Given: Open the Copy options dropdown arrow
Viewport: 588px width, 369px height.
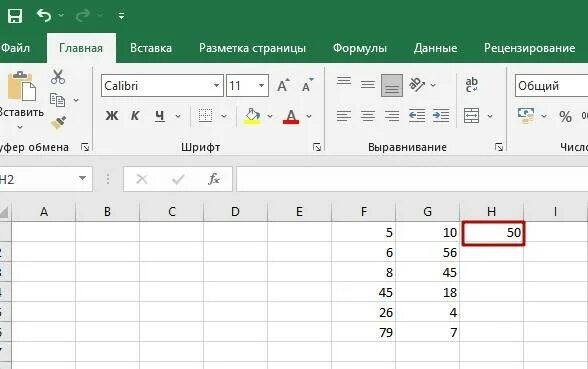Looking at the screenshot, I should (x=76, y=100).
